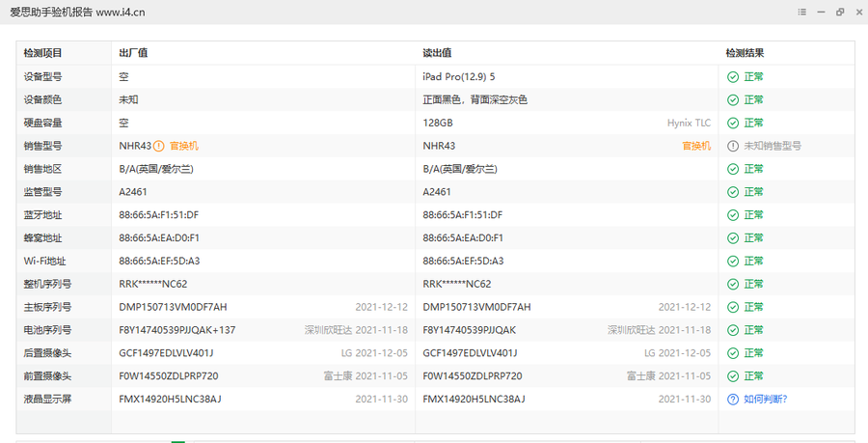Click the blue question mark icon in 液晶显示屏 row
868x443 pixels.
[733, 400]
